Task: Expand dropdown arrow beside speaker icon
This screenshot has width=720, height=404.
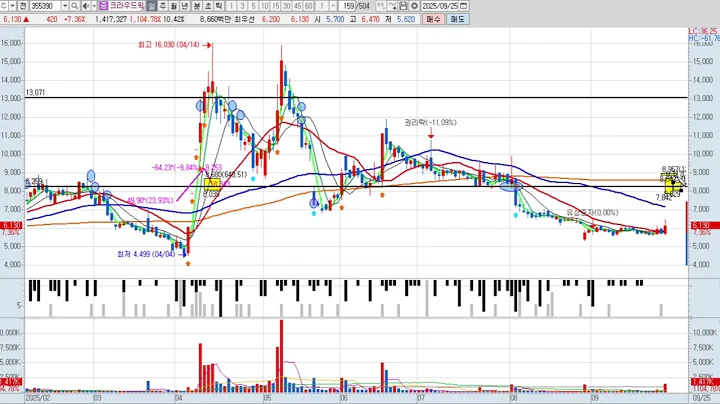Action: pyautogui.click(x=94, y=6)
